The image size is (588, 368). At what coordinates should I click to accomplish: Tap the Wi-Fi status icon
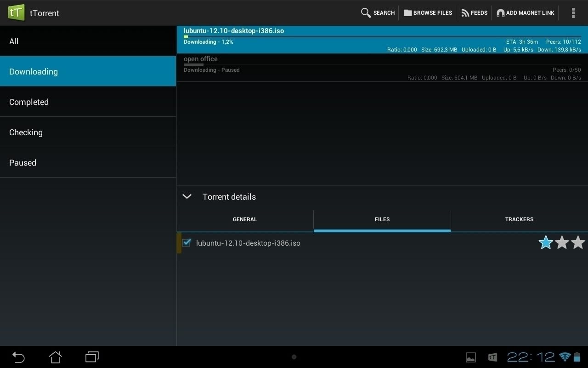click(565, 357)
